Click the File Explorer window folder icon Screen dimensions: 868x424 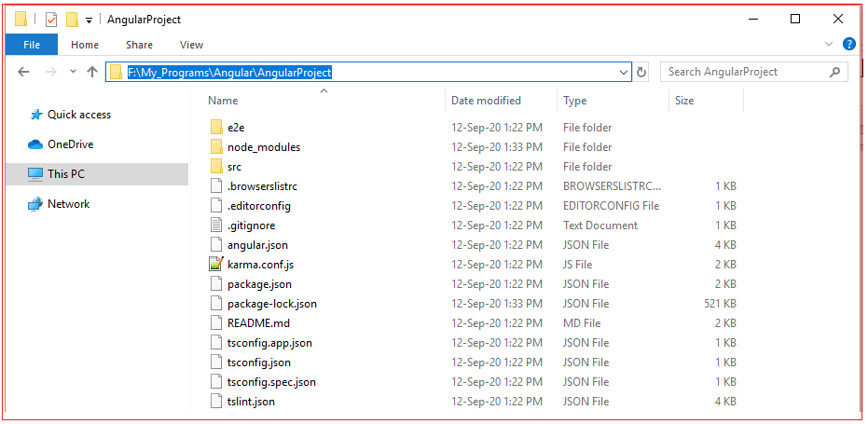pyautogui.click(x=21, y=20)
